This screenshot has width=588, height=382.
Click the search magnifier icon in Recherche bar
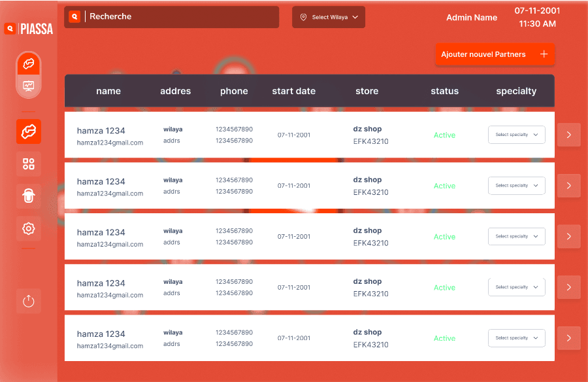74,16
